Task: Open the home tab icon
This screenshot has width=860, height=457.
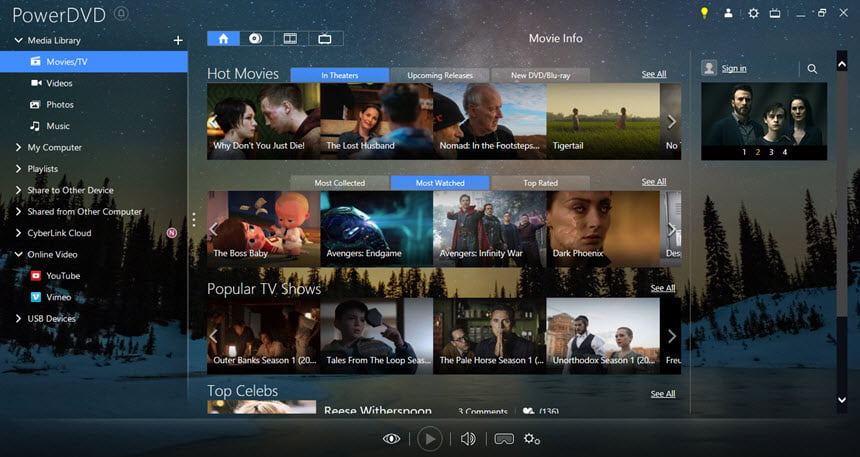Action: pos(223,38)
